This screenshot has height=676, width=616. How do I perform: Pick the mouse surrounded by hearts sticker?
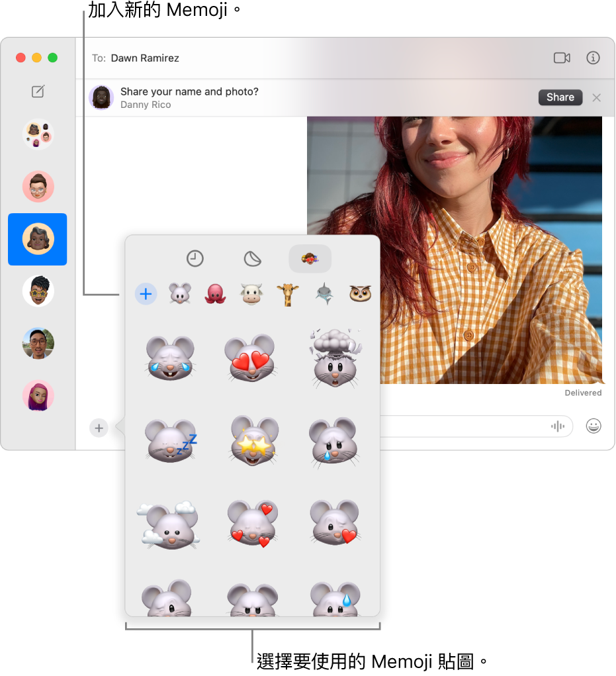tap(253, 524)
